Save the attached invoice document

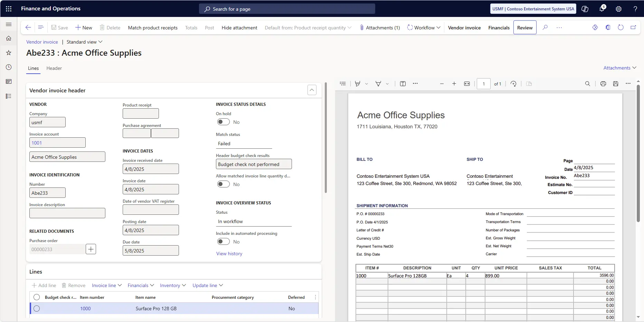pyautogui.click(x=616, y=84)
